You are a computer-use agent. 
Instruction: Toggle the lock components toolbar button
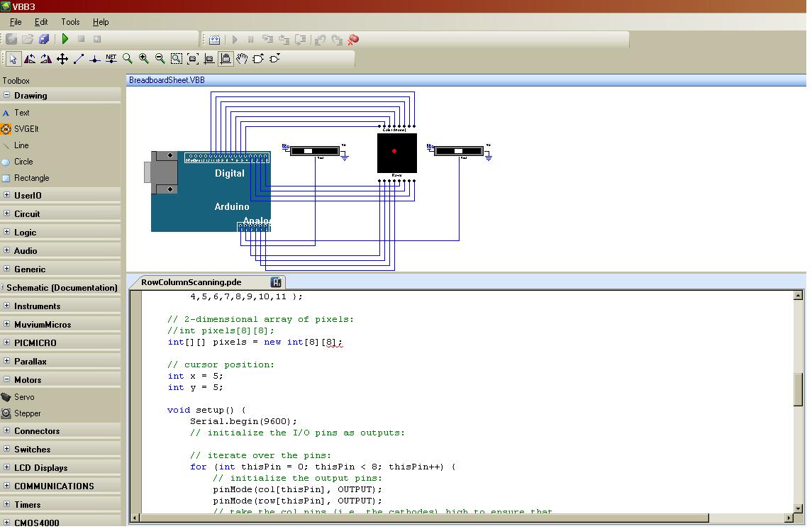coord(226,59)
